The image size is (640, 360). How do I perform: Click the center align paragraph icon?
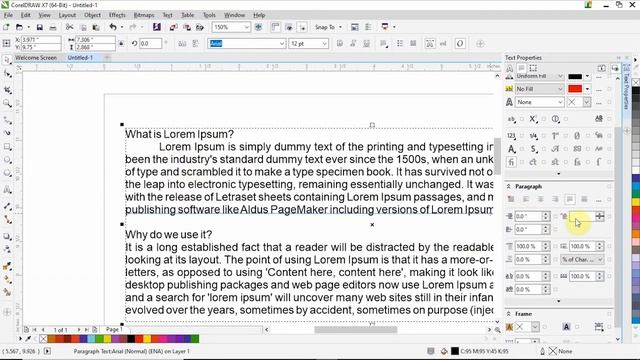540,199
